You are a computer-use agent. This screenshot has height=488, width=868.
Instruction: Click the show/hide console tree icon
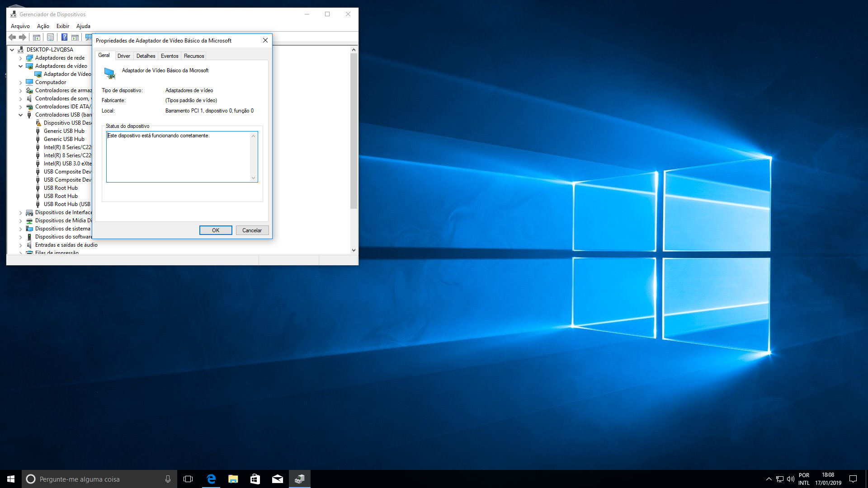(37, 38)
